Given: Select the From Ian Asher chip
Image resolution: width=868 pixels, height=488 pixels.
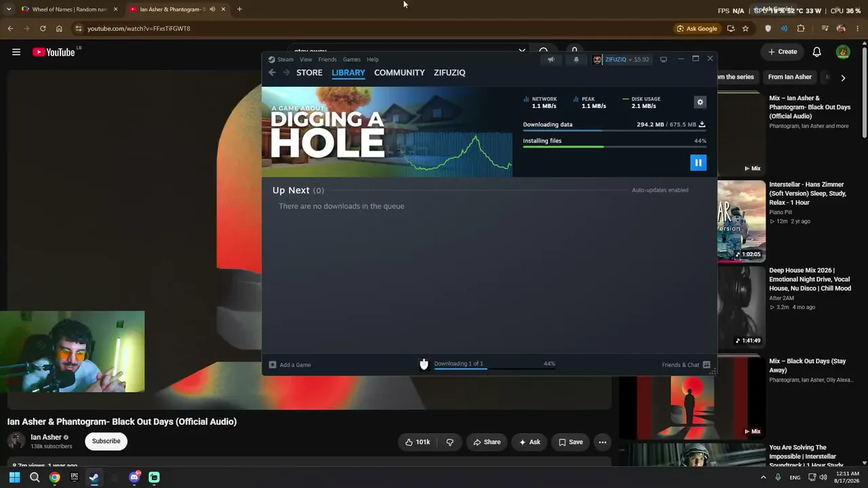Looking at the screenshot, I should [790, 77].
